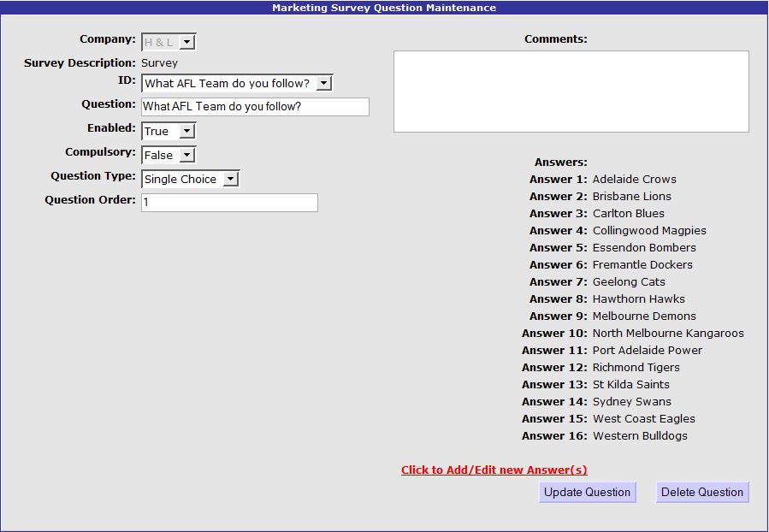Select the Brisbane Lions answer text
The width and height of the screenshot is (769, 532).
point(631,196)
